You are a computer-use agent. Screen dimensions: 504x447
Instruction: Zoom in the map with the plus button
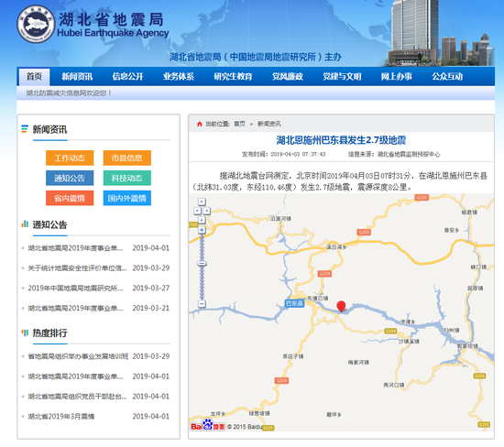click(202, 230)
